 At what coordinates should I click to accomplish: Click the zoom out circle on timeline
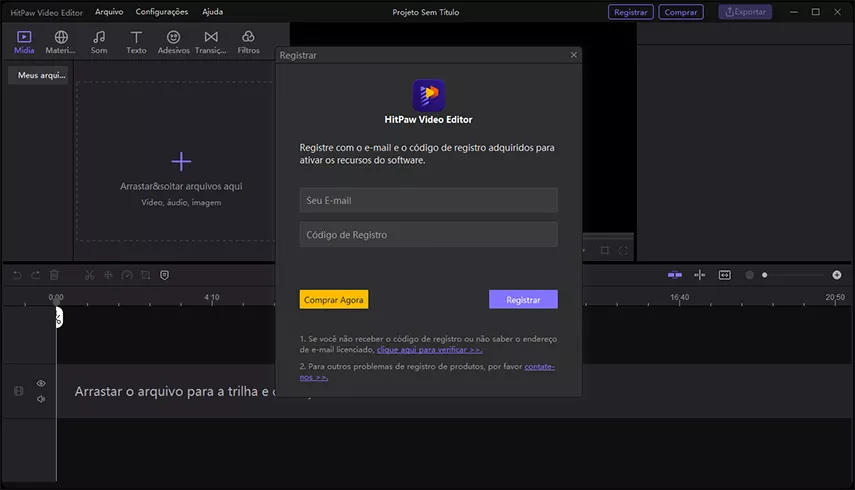click(x=750, y=275)
